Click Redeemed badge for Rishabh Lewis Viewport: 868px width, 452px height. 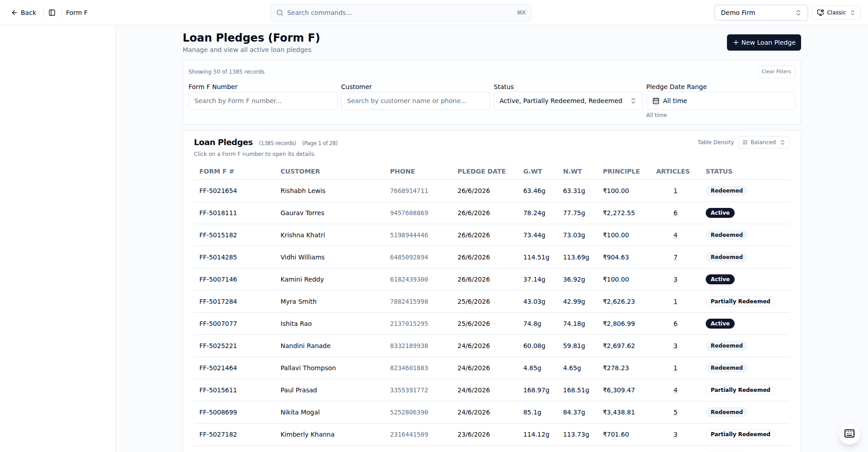coord(726,191)
